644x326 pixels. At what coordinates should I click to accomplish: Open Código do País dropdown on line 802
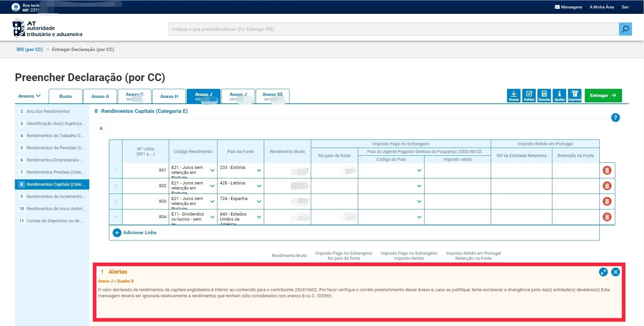pos(419,186)
